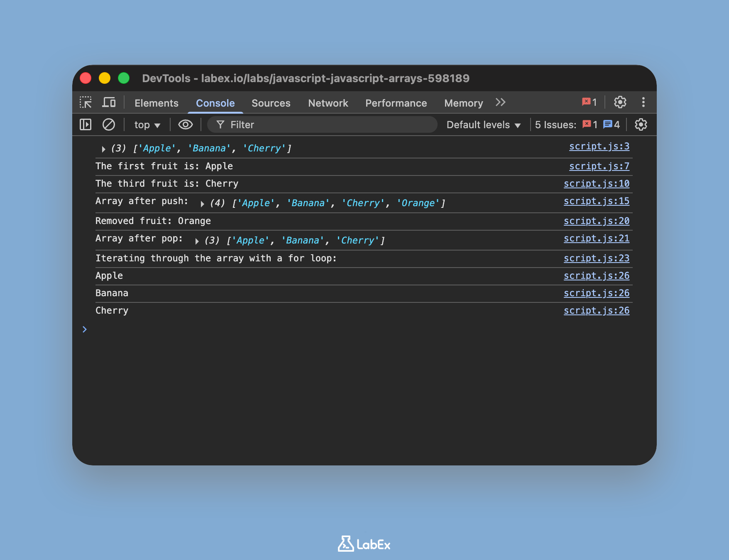Open the Create live expression eye icon
This screenshot has width=729, height=560.
point(185,124)
